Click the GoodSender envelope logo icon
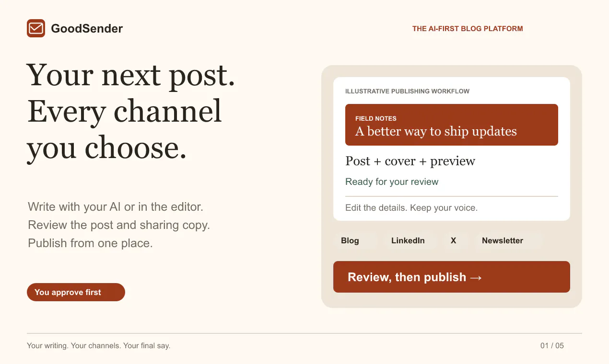The image size is (609, 364). pyautogui.click(x=36, y=28)
